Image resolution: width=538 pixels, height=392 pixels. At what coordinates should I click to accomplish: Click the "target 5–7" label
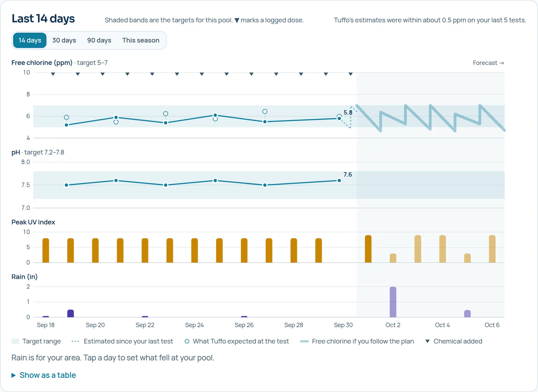point(92,63)
